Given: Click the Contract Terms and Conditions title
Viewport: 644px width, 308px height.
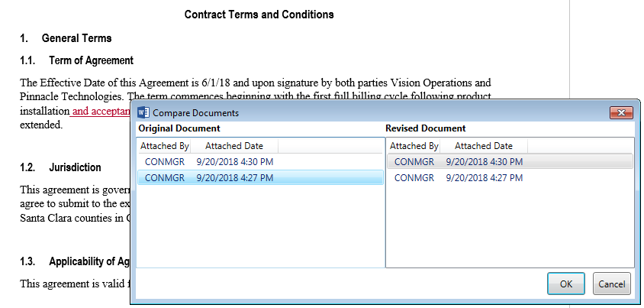Looking at the screenshot, I should pos(259,15).
